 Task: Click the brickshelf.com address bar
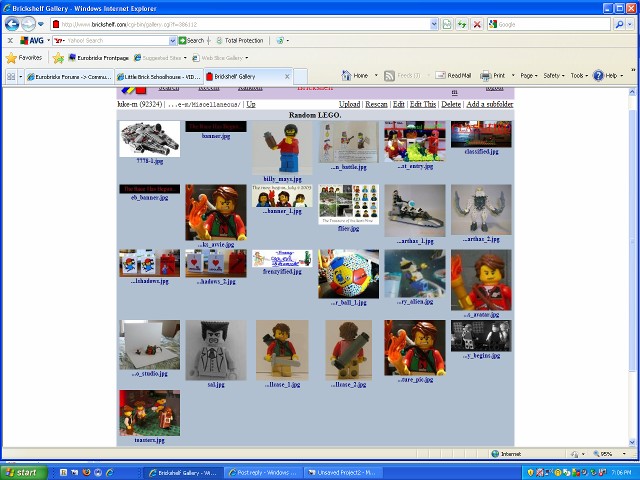point(241,24)
